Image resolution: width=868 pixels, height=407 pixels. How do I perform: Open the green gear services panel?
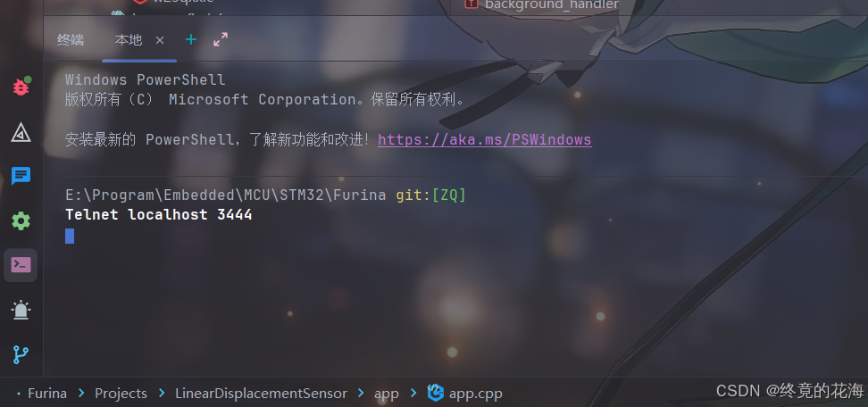coord(21,220)
